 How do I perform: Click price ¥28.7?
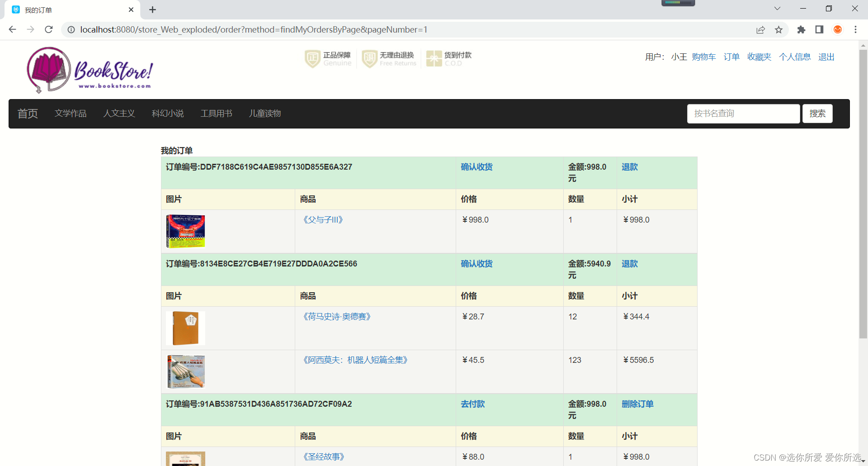(x=473, y=317)
